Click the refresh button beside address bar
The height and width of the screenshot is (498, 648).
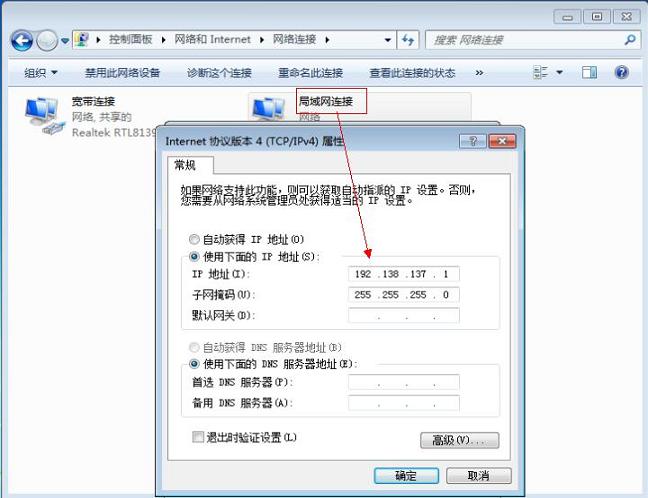pos(408,40)
